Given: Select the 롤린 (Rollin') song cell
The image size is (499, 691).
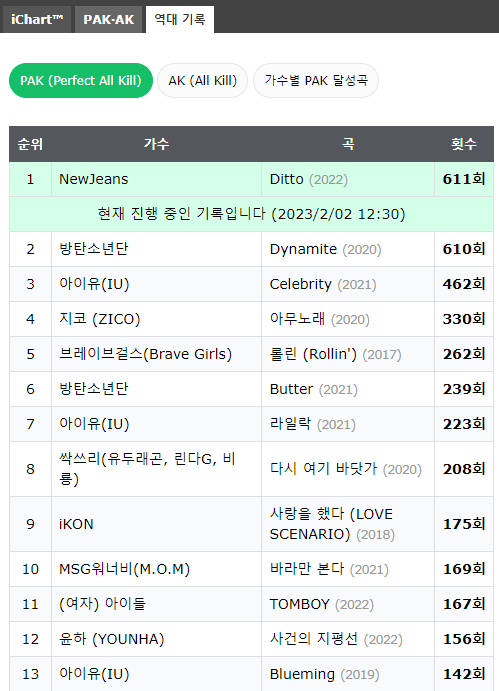Looking at the screenshot, I should [348, 354].
